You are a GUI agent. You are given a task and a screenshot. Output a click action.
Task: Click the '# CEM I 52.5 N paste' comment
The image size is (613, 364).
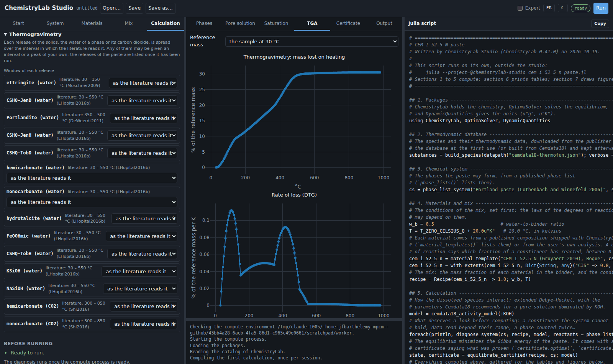coord(437,45)
